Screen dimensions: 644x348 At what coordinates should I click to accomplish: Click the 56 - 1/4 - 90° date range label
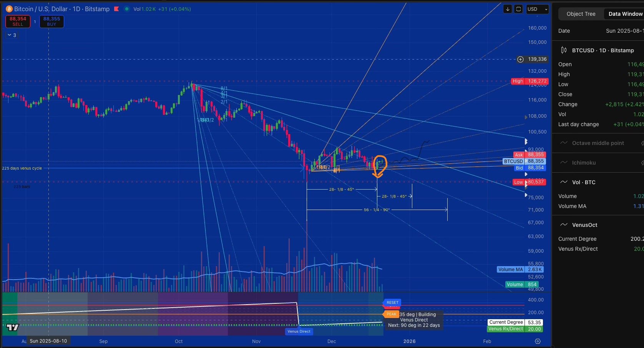(377, 210)
